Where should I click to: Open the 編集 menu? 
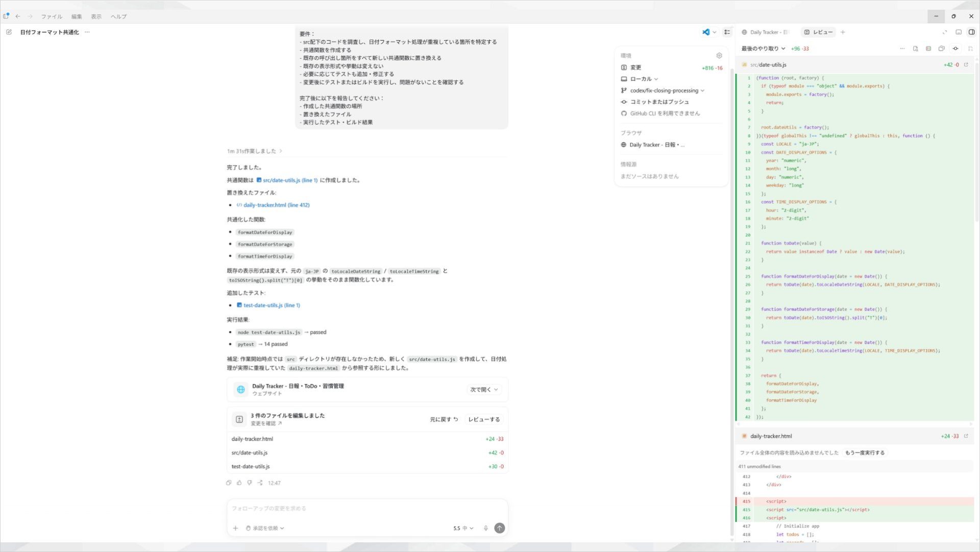tap(77, 16)
